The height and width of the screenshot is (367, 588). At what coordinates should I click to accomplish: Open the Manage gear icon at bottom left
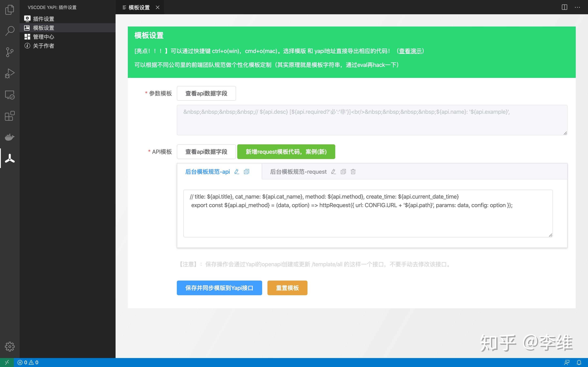9,347
